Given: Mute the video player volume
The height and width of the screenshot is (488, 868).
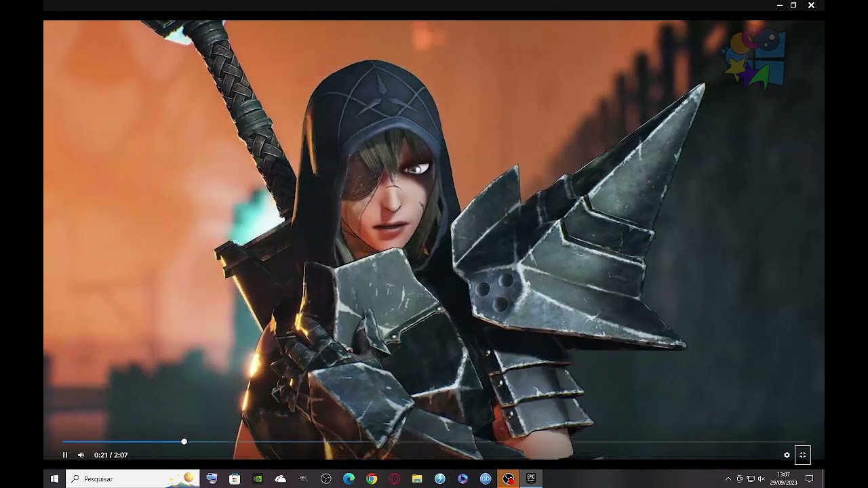Looking at the screenshot, I should click(x=81, y=455).
